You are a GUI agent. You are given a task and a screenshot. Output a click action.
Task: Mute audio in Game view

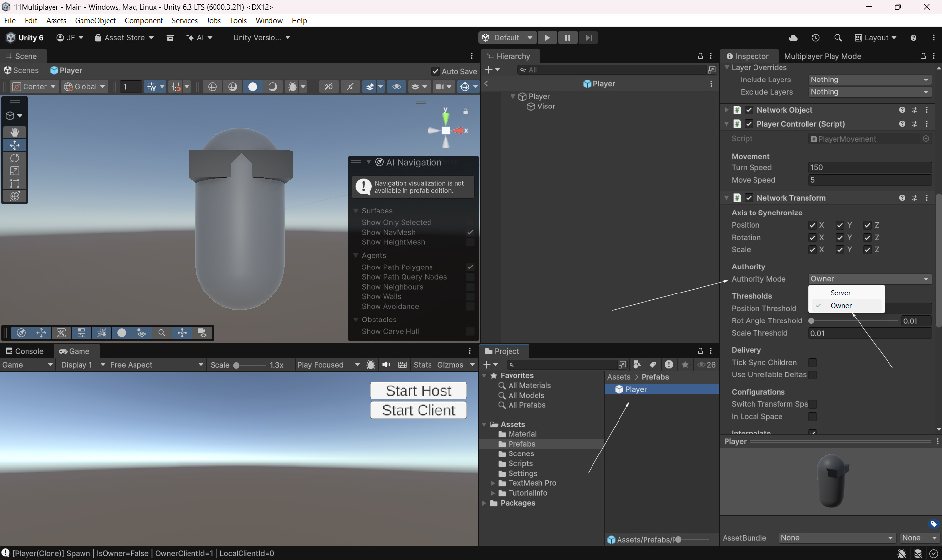click(x=386, y=365)
